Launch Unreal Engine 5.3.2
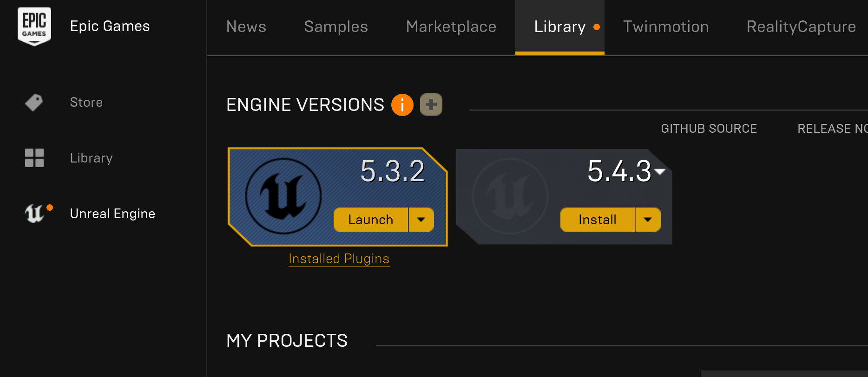 [371, 220]
